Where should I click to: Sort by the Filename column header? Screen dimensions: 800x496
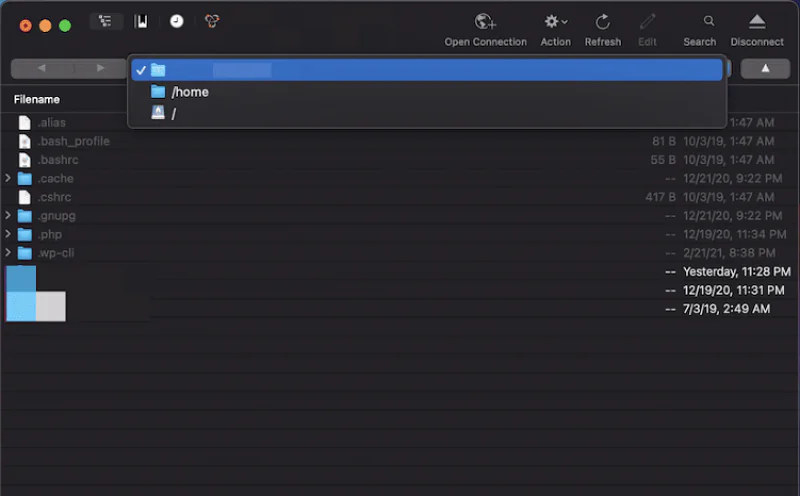click(x=37, y=100)
